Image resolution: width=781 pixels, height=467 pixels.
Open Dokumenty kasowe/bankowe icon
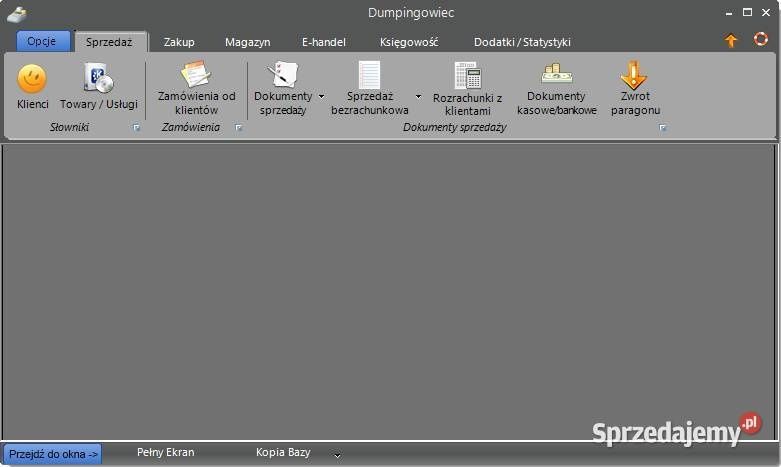pos(557,74)
